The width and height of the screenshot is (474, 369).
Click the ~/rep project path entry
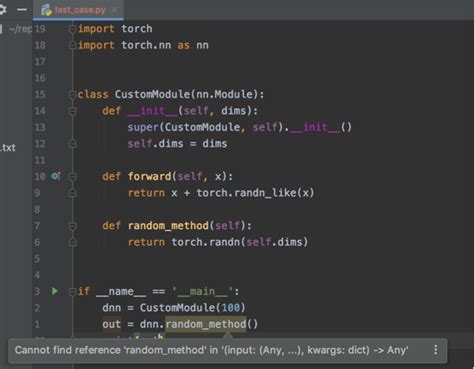tap(20, 29)
